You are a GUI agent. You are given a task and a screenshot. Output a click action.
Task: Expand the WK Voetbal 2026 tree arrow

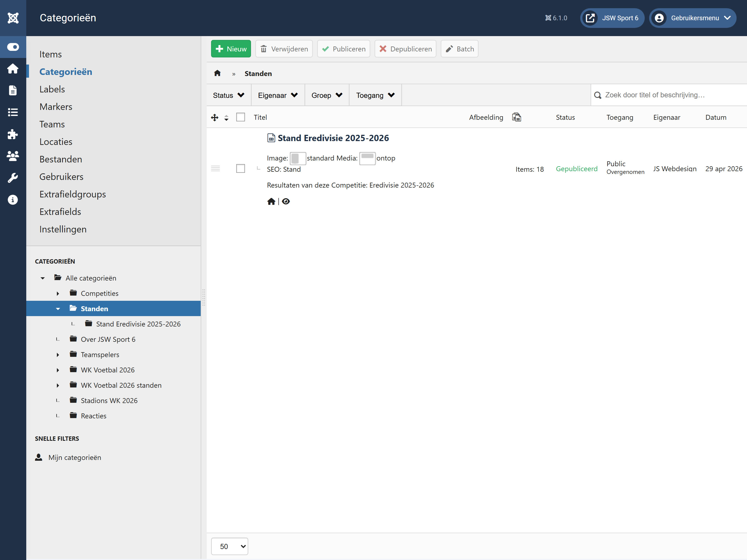pyautogui.click(x=58, y=370)
